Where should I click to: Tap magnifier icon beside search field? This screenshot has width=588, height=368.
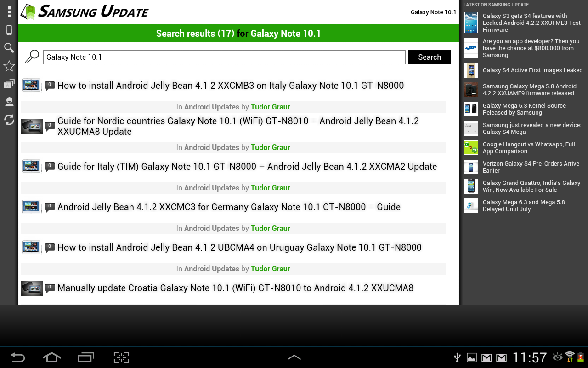click(x=32, y=57)
